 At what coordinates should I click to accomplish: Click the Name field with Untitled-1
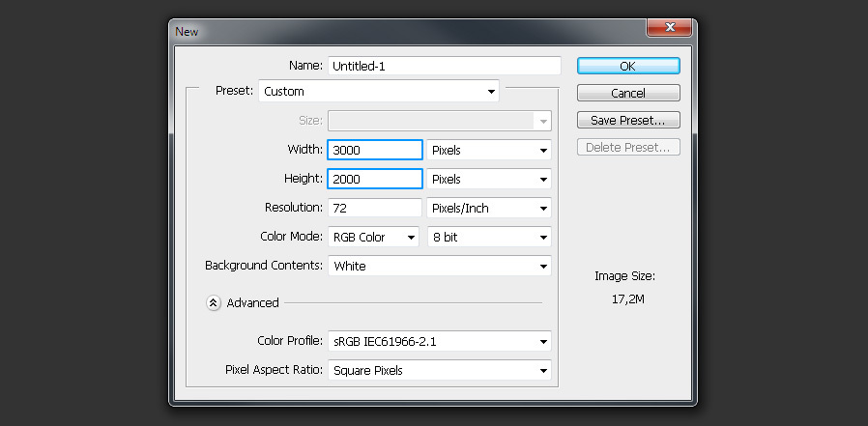(x=445, y=66)
